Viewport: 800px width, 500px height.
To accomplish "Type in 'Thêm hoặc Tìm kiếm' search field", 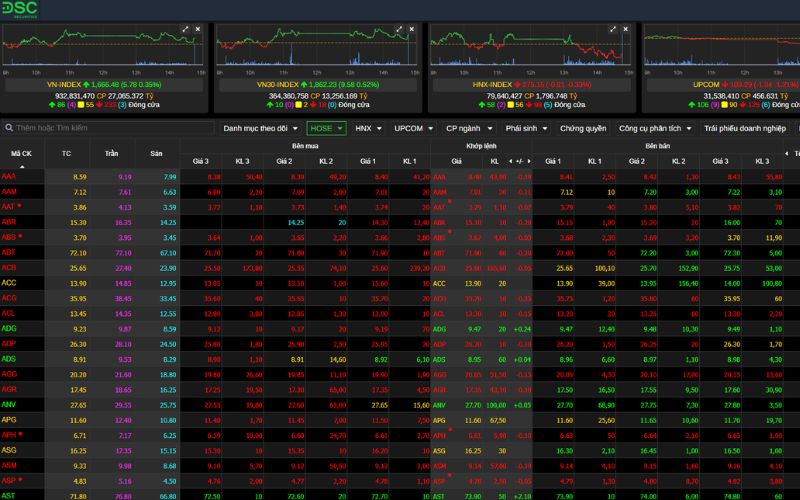I will (x=60, y=128).
